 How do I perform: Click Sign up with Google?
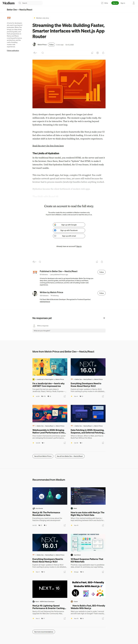pos(69,225)
